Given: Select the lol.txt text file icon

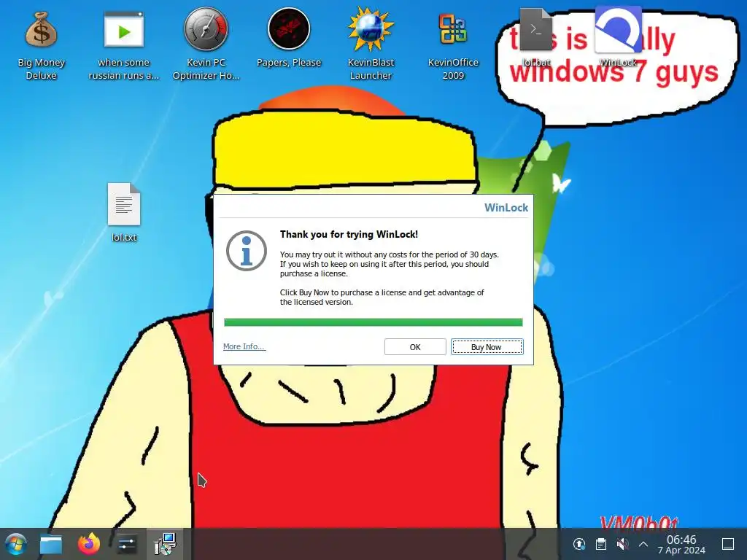Looking at the screenshot, I should tap(124, 212).
